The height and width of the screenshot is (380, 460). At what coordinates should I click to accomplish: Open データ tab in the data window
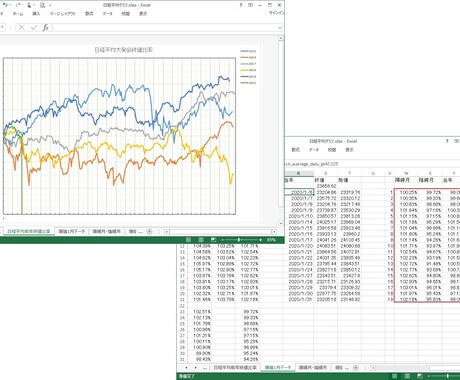[314, 150]
